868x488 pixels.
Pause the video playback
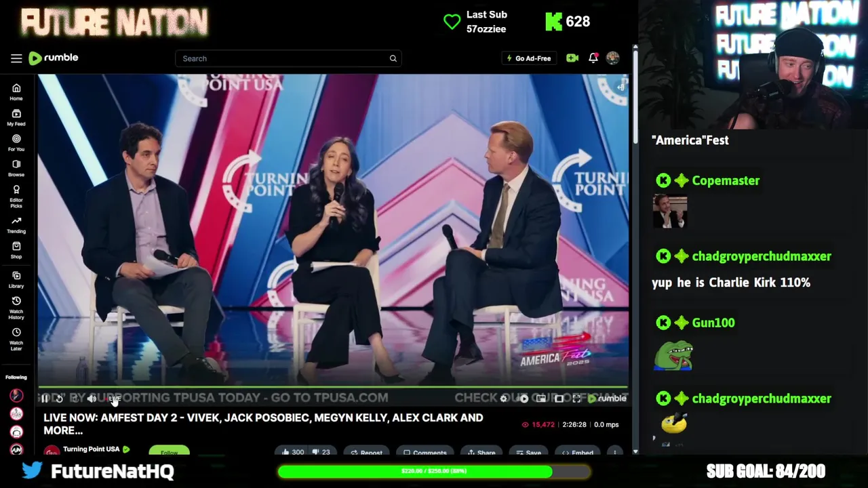pyautogui.click(x=45, y=399)
